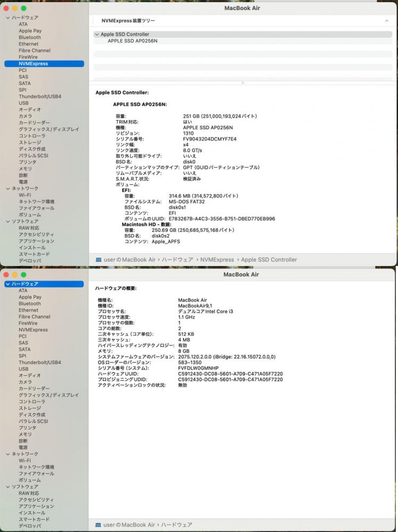Screen dimensions: 398x532
Task: Open Apple Pay in top window sidebar
Action: (30, 31)
